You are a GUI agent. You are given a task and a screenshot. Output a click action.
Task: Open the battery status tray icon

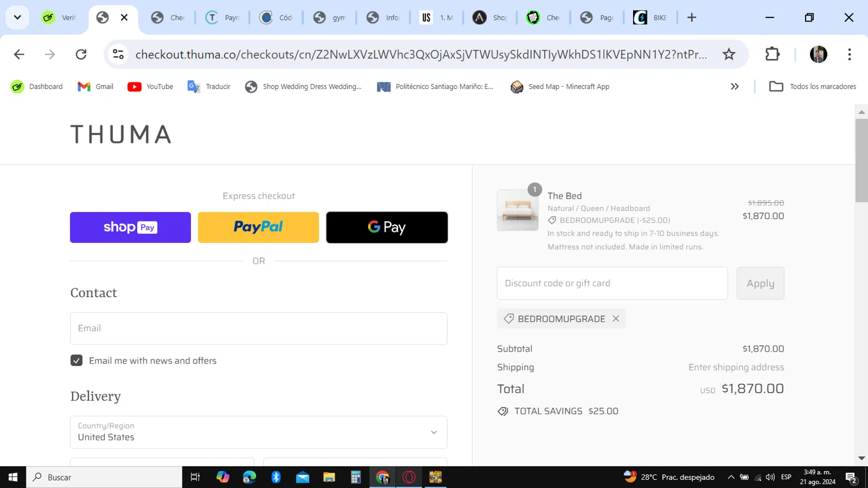tap(744, 477)
